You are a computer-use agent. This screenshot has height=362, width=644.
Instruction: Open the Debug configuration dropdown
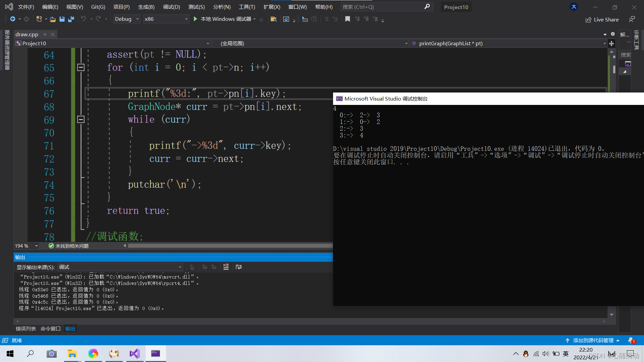127,19
